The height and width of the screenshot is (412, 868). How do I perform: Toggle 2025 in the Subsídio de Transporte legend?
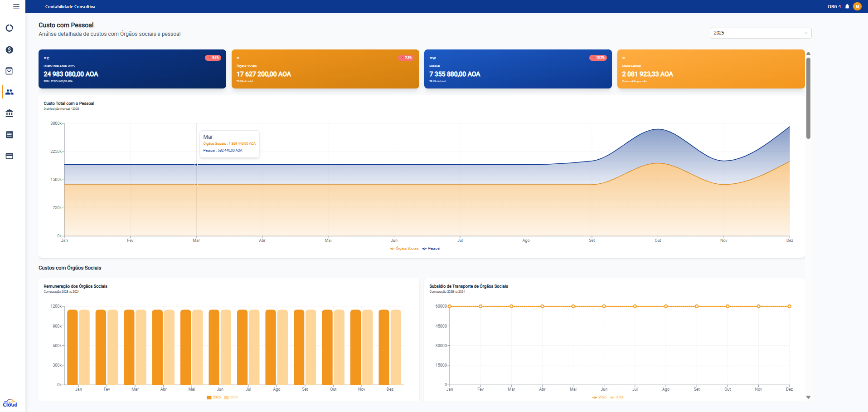pyautogui.click(x=601, y=397)
